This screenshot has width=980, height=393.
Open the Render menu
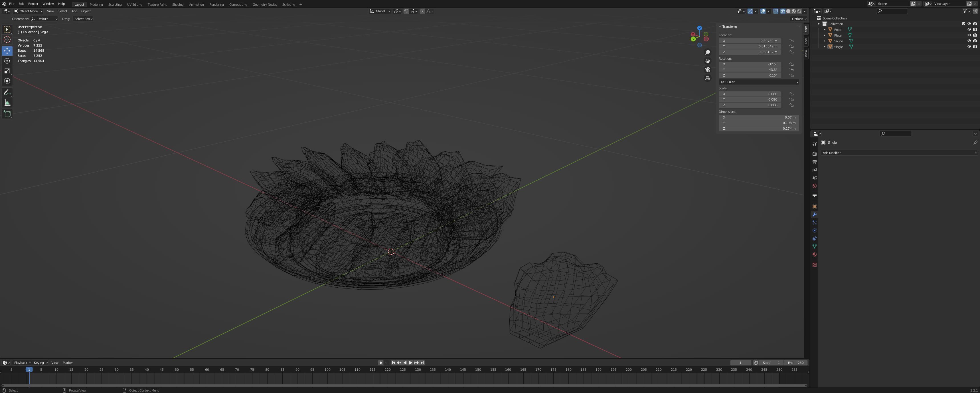tap(33, 4)
